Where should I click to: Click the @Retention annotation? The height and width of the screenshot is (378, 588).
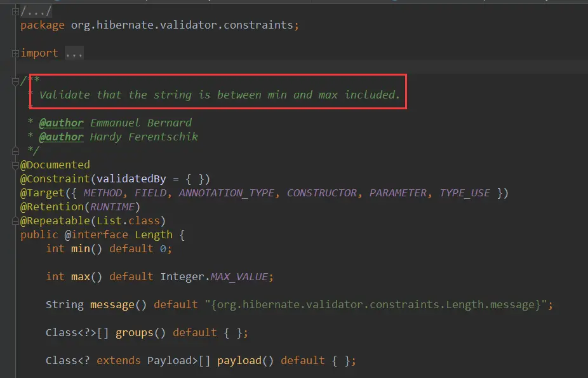(52, 206)
